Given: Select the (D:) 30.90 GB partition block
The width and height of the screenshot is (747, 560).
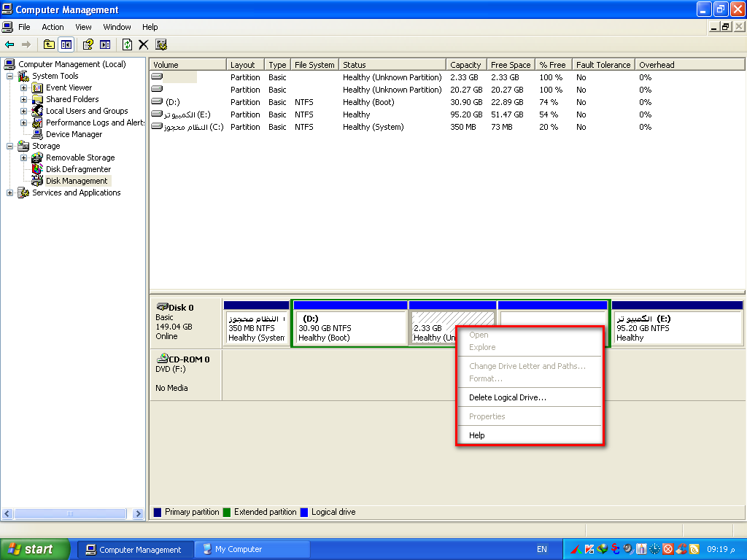Looking at the screenshot, I should pyautogui.click(x=350, y=323).
